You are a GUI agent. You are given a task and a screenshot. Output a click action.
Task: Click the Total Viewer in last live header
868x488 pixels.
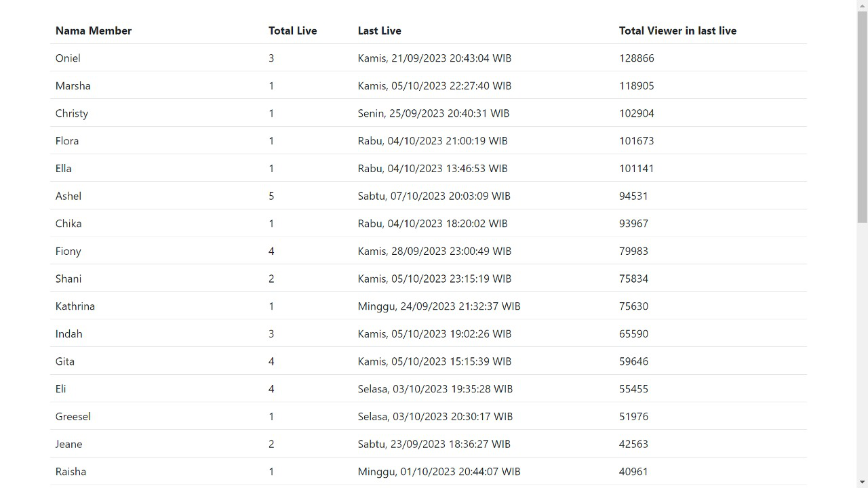tap(677, 30)
